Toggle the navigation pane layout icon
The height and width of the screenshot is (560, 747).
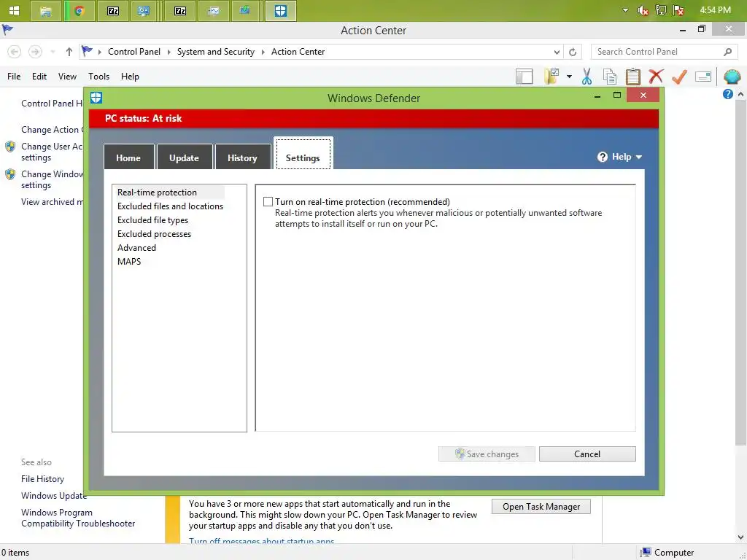[524, 76]
